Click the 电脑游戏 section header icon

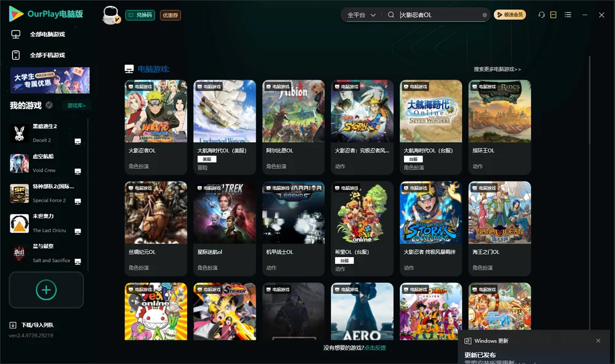pos(129,69)
